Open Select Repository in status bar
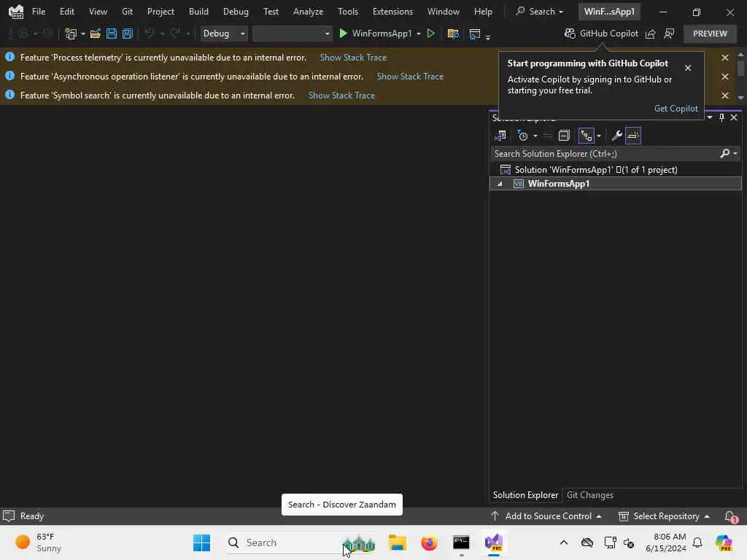747x560 pixels. point(664,516)
